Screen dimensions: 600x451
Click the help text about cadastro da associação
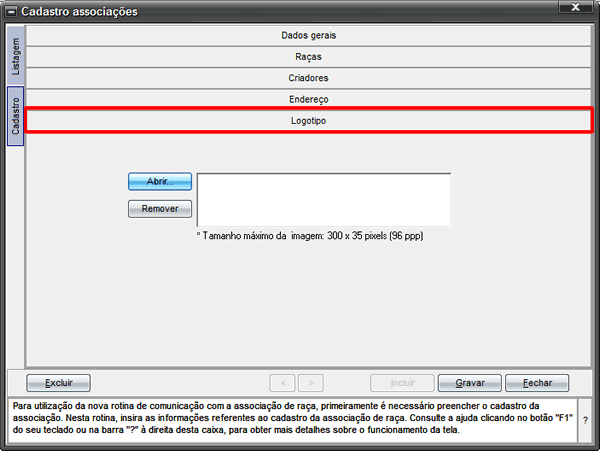click(x=293, y=418)
